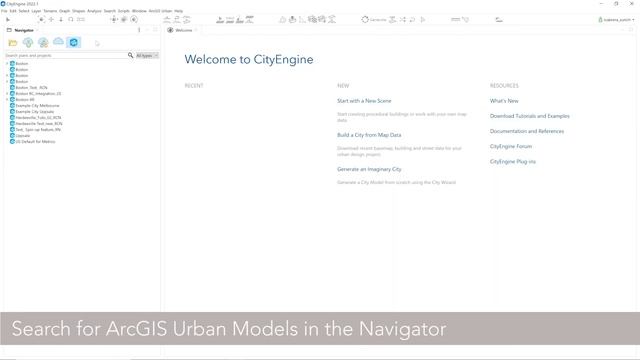Open the signed-in user account dropdown

616,20
